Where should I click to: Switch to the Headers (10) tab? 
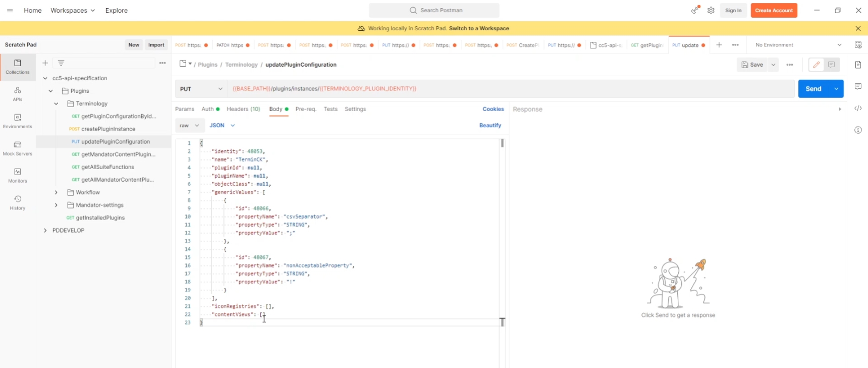(x=243, y=109)
